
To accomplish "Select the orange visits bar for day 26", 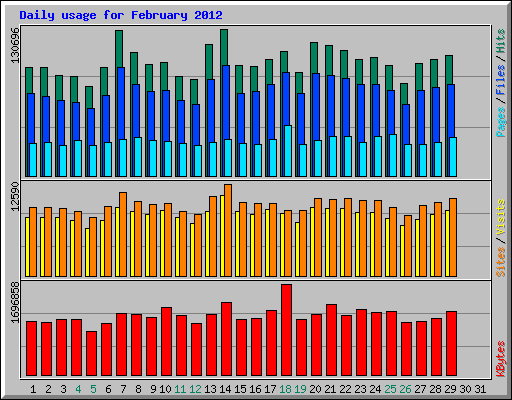I will coord(408,246).
